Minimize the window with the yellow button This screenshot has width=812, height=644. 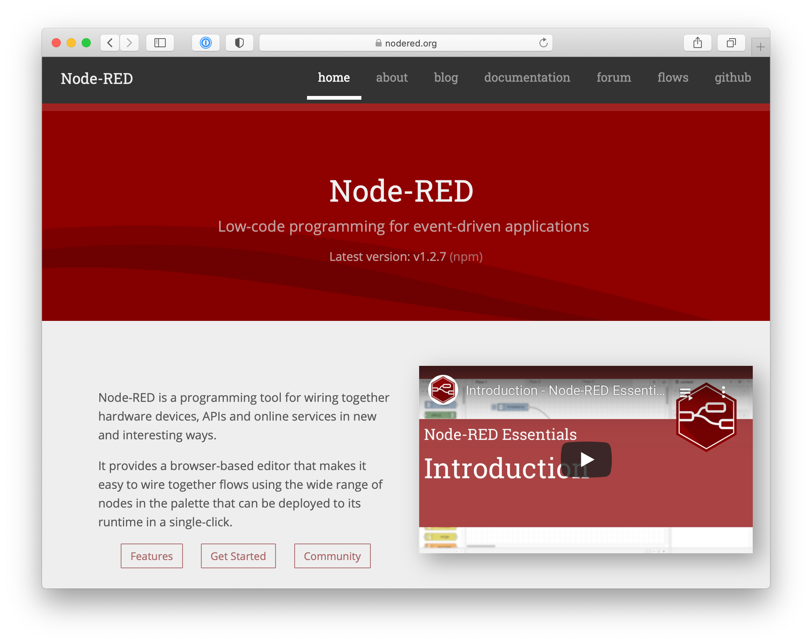pyautogui.click(x=71, y=43)
